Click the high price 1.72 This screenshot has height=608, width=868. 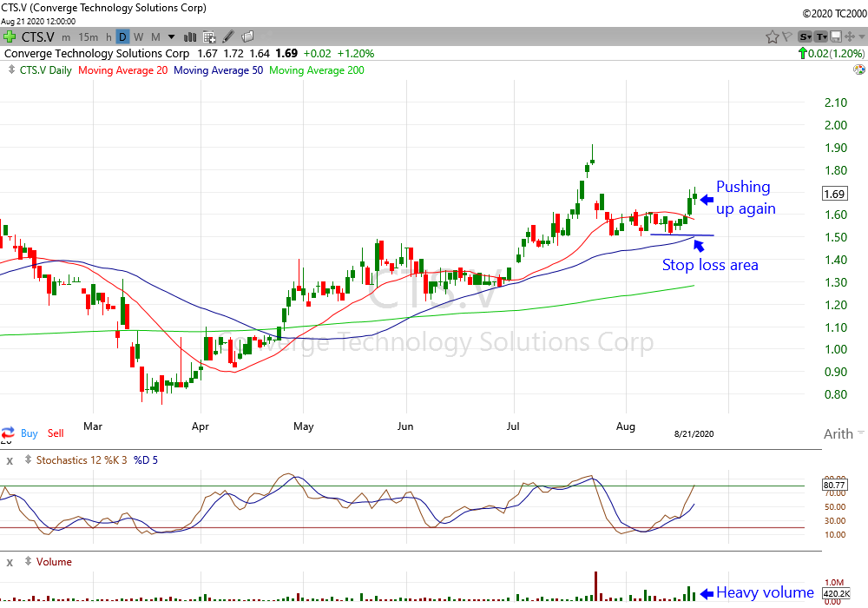point(233,54)
